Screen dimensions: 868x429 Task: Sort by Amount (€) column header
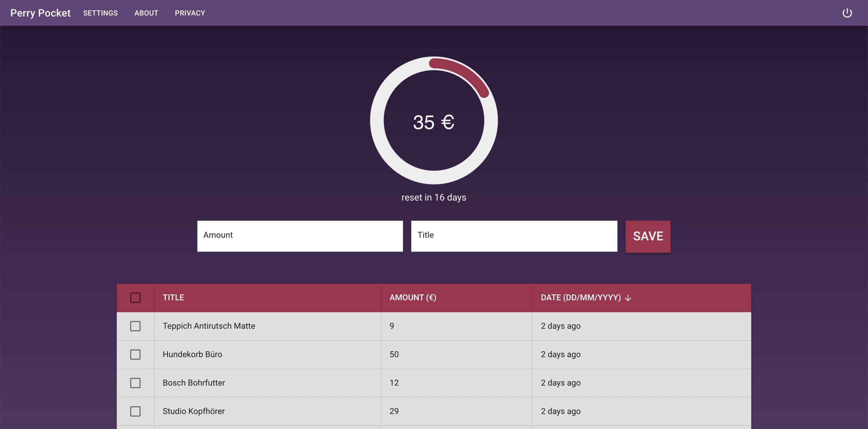(413, 298)
